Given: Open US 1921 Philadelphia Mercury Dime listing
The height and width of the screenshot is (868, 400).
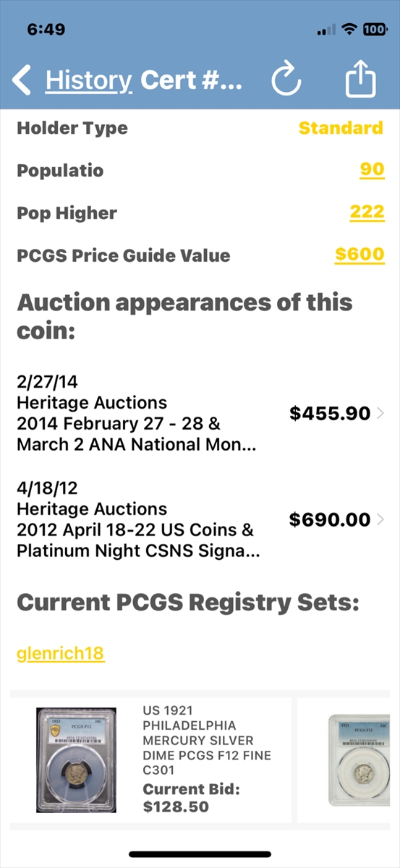Looking at the screenshot, I should click(207, 733).
